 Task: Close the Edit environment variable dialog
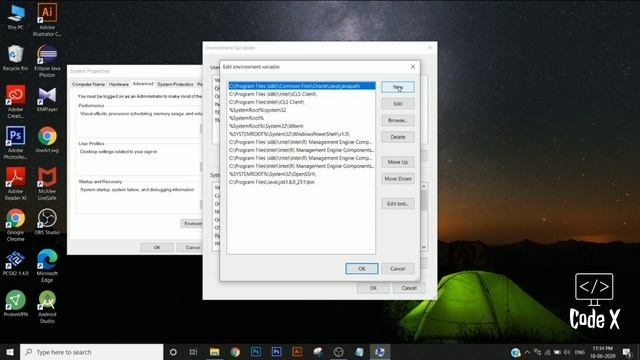[x=413, y=67]
